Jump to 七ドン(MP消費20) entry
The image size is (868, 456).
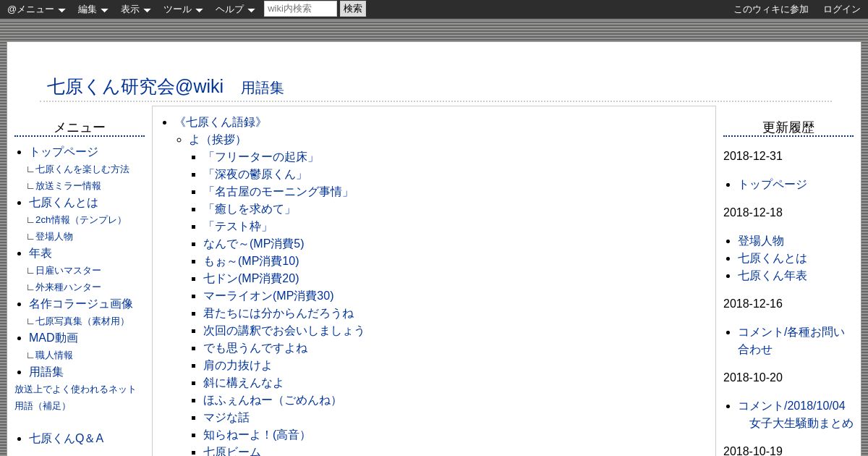251,279
